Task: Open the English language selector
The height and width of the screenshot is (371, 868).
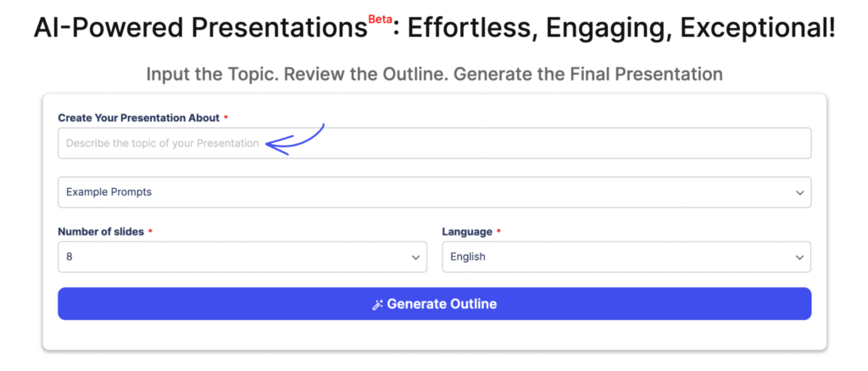Action: tap(626, 257)
